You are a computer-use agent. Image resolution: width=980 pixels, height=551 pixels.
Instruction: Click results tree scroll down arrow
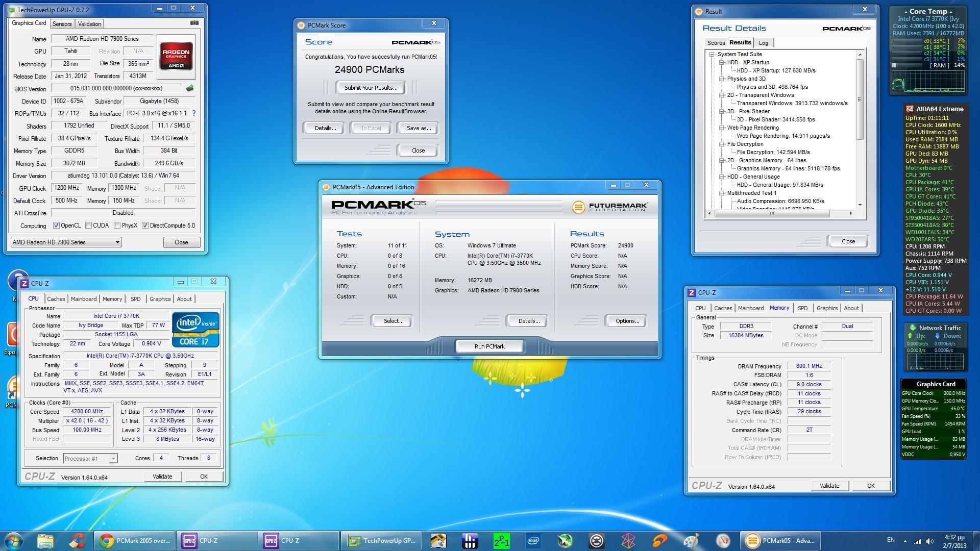click(860, 205)
